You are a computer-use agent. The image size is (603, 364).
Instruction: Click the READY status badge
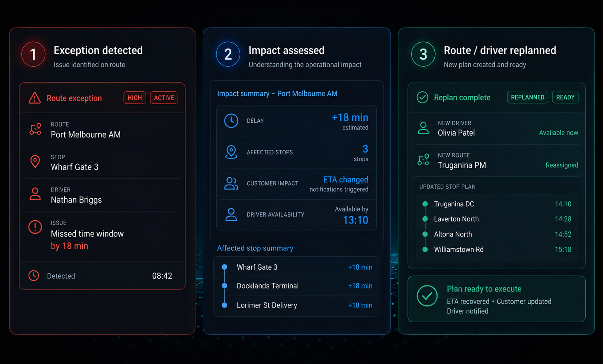click(x=565, y=97)
